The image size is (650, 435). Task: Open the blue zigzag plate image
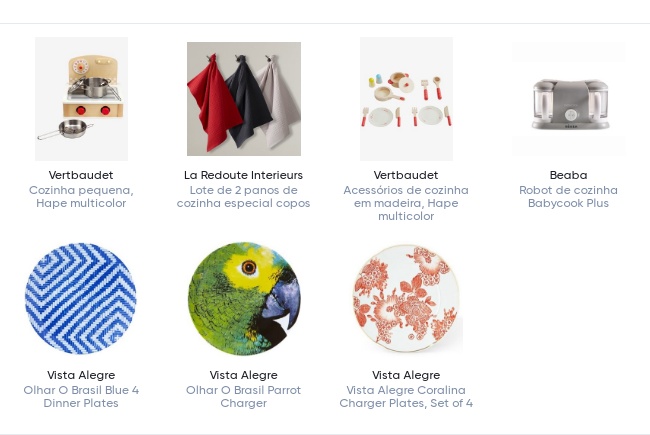(81, 299)
